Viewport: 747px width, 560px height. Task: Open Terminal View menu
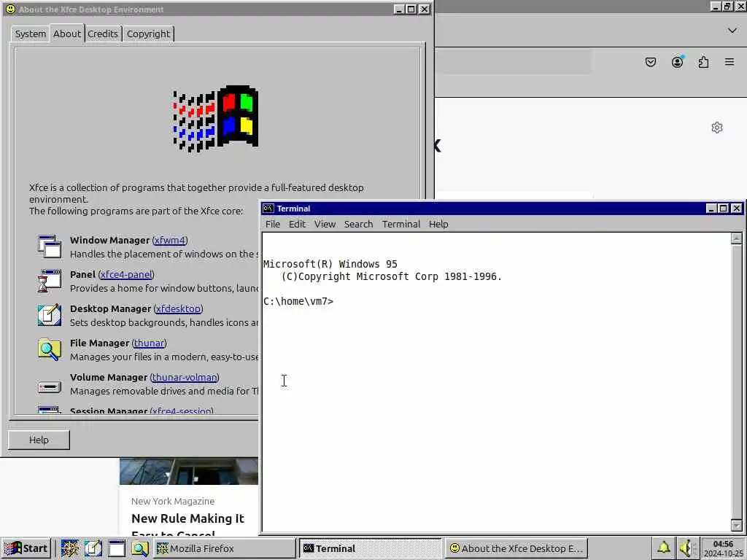coord(325,225)
